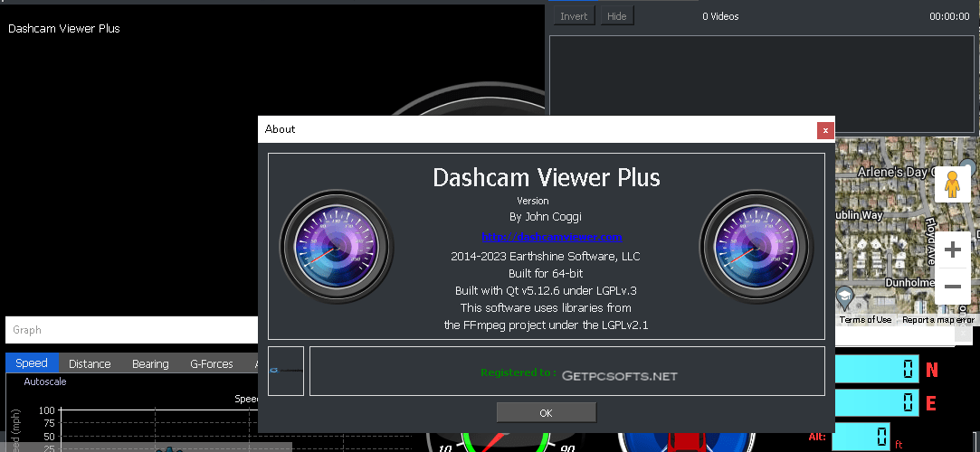The image size is (980, 452).
Task: Click the Invert button above the video list
Action: click(x=574, y=16)
